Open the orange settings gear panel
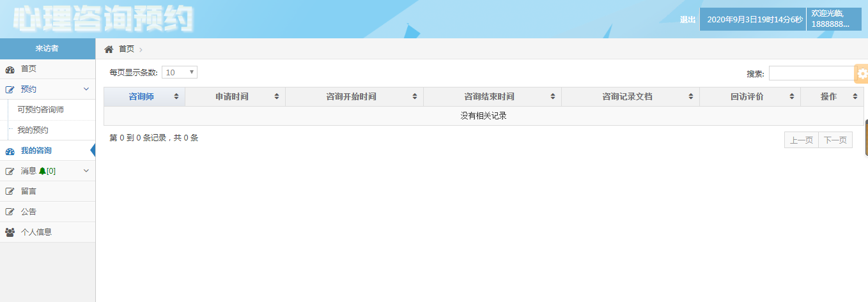 coord(862,73)
